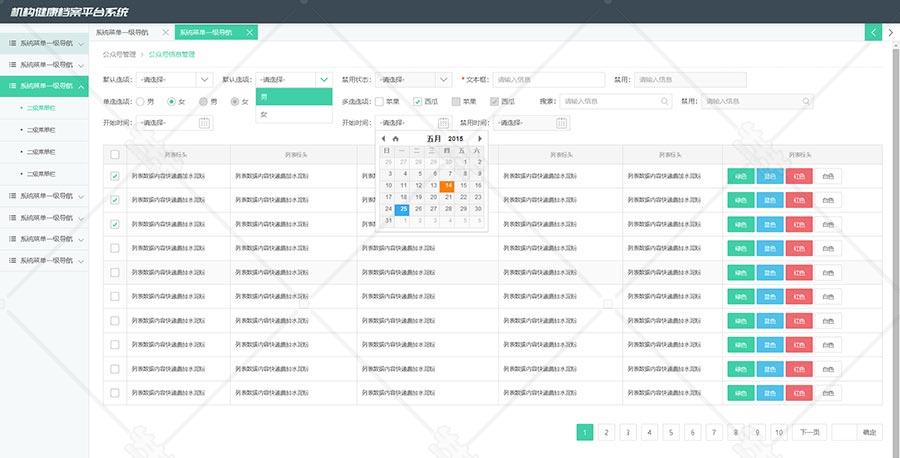Click list icon of the highlighted green sidebar menu
Viewport: 900px width, 458px height.
[x=12, y=86]
